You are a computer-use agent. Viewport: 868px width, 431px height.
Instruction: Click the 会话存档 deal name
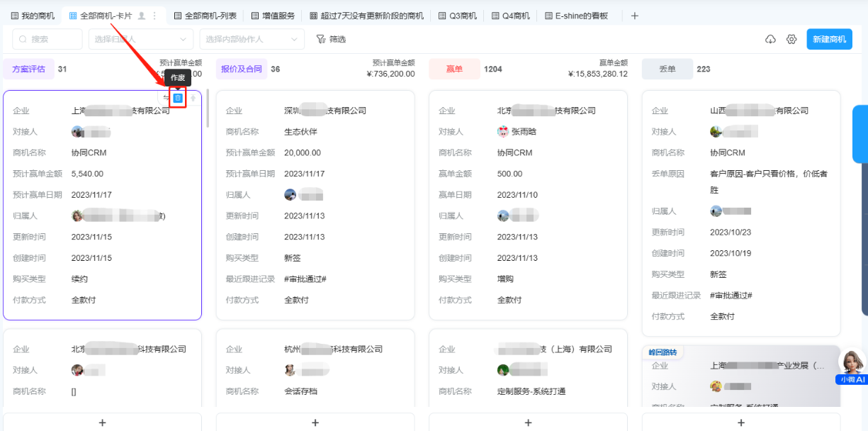pos(300,391)
